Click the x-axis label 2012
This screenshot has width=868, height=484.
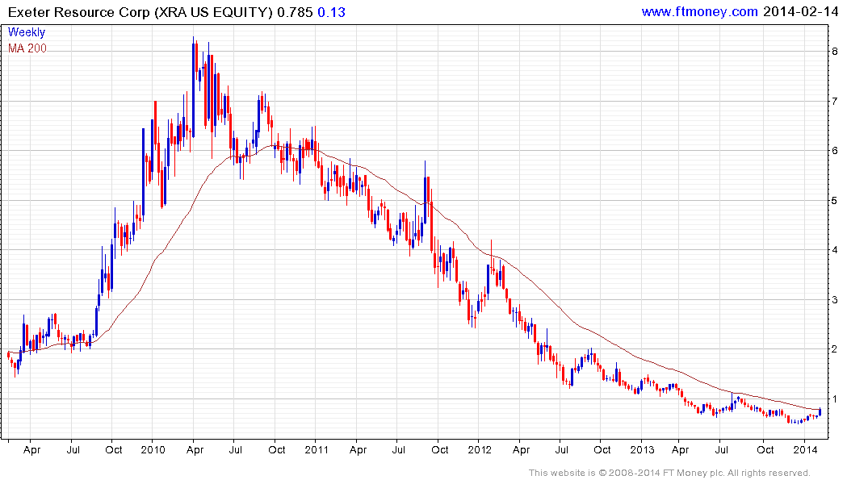point(480,449)
